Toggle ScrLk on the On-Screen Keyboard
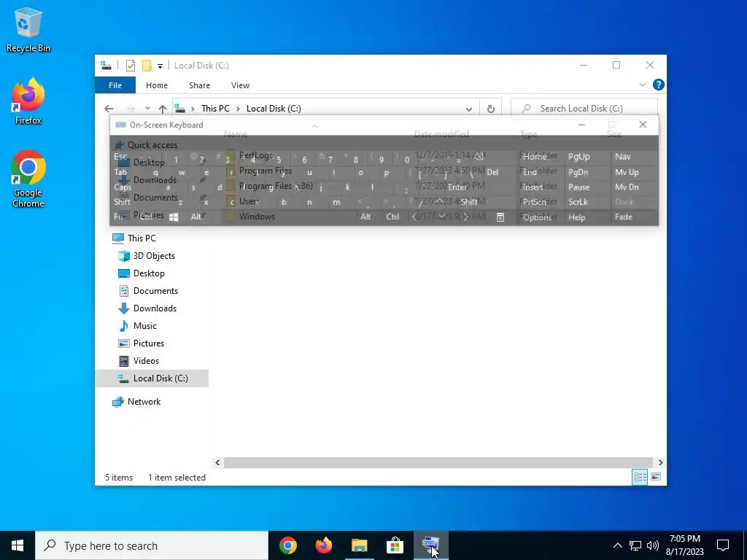Screen dimensions: 747x560 point(578,202)
